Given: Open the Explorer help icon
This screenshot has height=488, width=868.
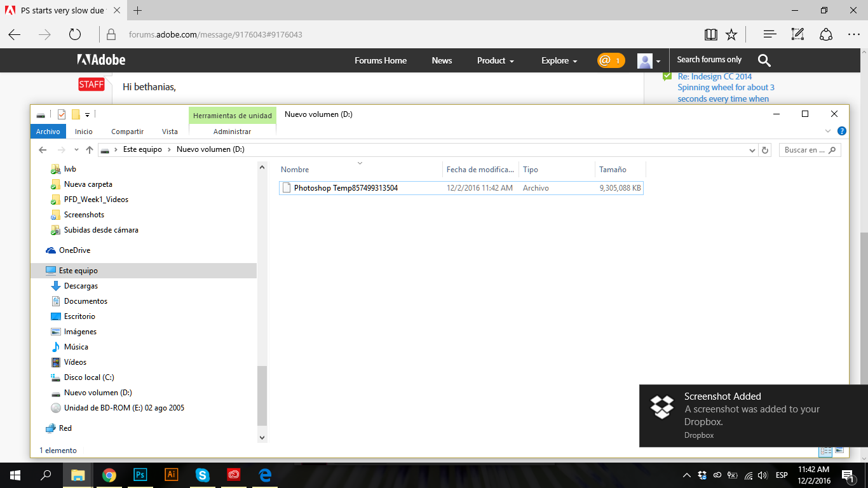Looking at the screenshot, I should (842, 132).
